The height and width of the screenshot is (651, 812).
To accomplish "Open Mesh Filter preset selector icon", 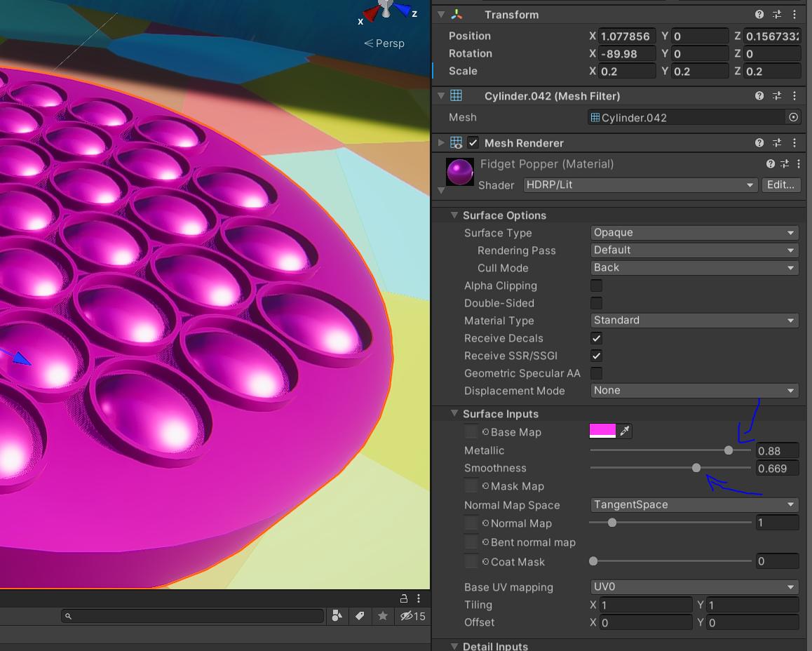I will click(x=777, y=96).
